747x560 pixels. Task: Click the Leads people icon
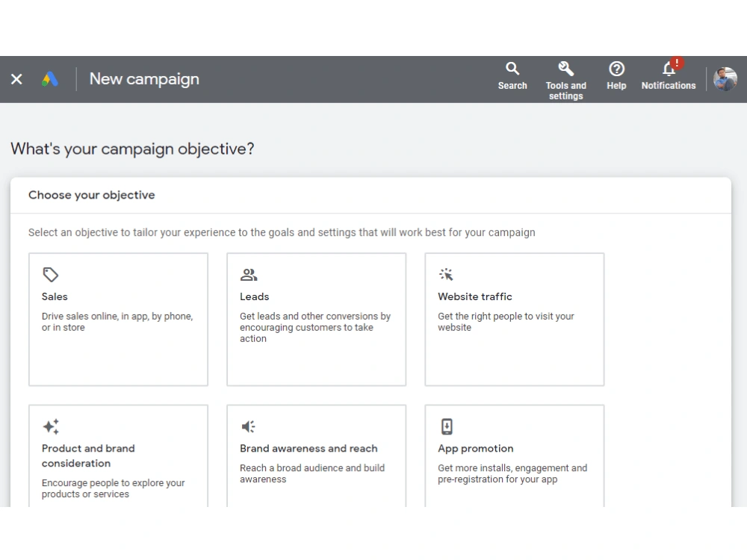(249, 275)
